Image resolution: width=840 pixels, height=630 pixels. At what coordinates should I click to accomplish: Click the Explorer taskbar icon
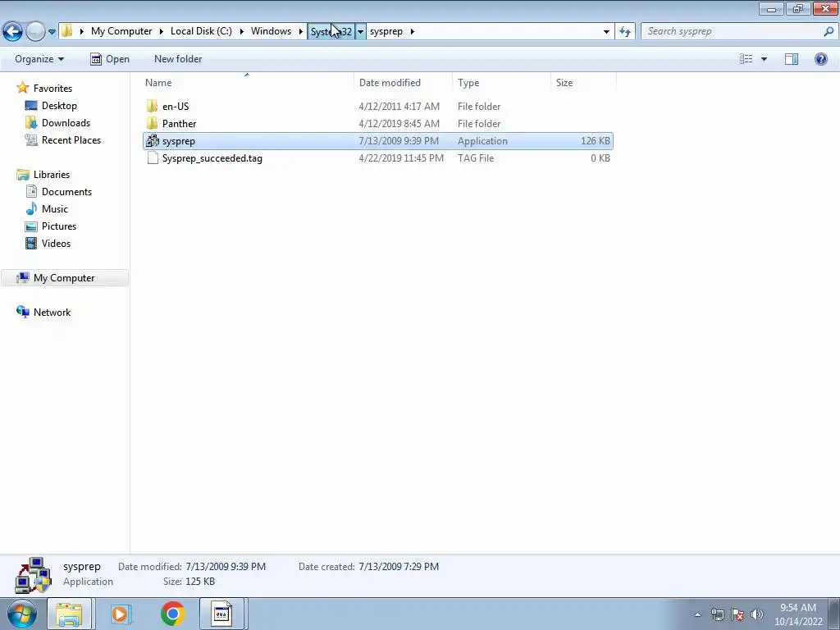[x=69, y=614]
